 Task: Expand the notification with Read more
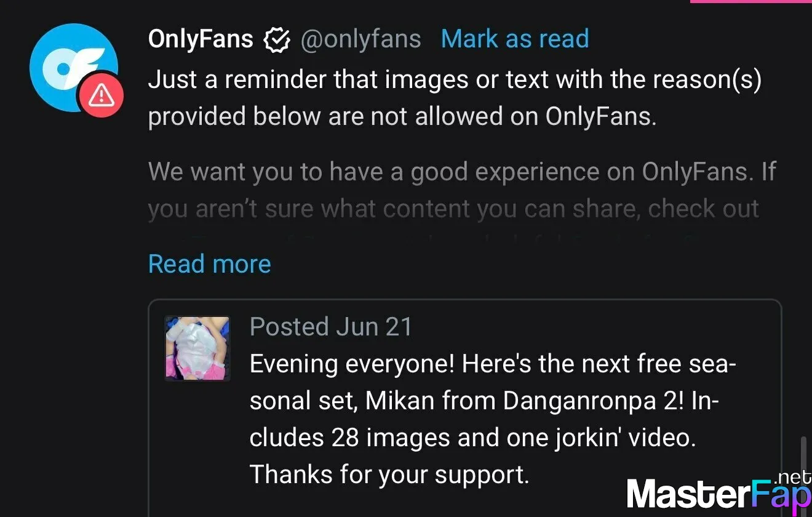click(x=209, y=264)
